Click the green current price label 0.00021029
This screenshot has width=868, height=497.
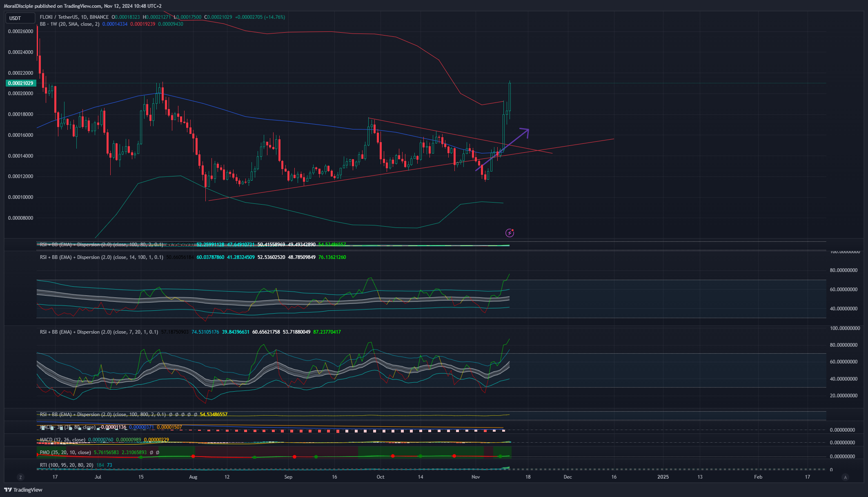(x=21, y=83)
